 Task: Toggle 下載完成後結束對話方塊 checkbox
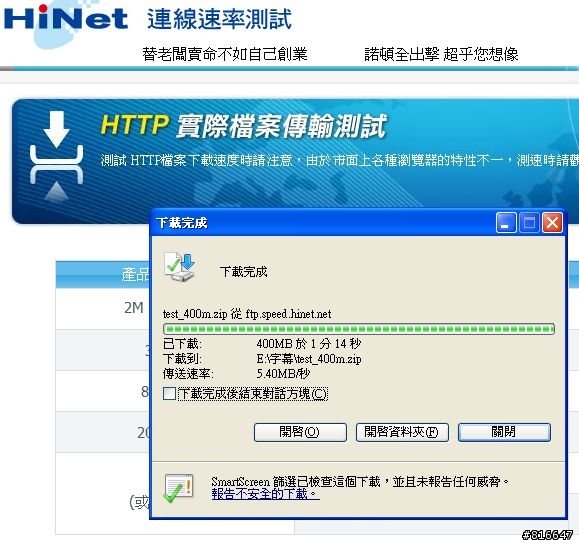click(x=169, y=393)
